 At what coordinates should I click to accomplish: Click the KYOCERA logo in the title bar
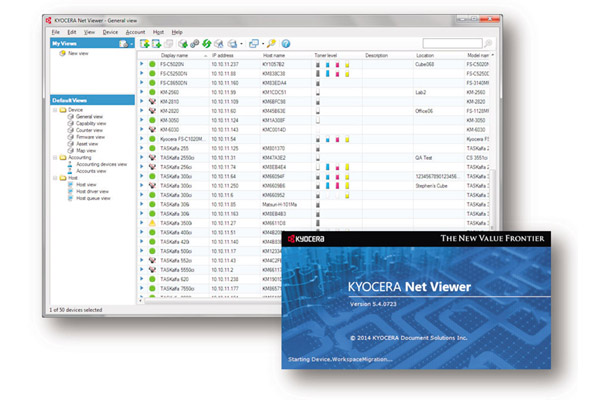tap(48, 20)
